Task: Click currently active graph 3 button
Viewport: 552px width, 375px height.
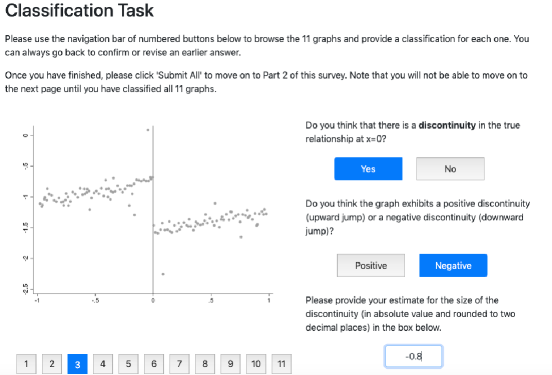Action: click(x=77, y=364)
